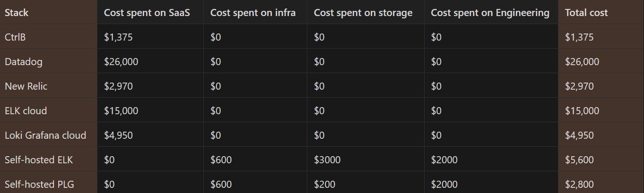Select the Cost spent on Engineering header

click(490, 13)
